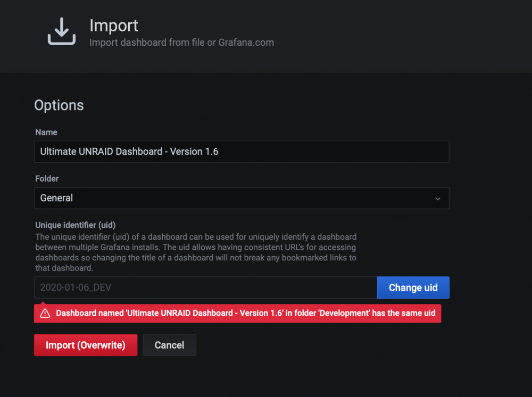The height and width of the screenshot is (397, 532).
Task: Click into the dashboard Name input field
Action: (242, 151)
